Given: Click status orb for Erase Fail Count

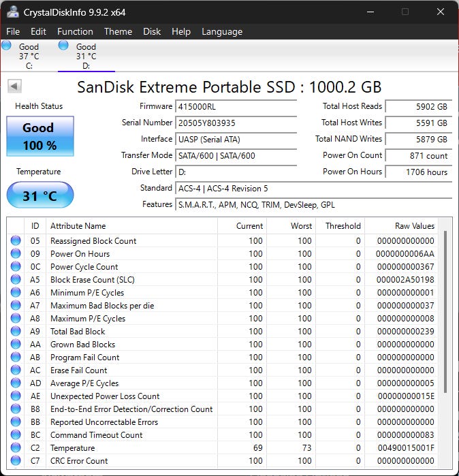Looking at the screenshot, I should 16,370.
